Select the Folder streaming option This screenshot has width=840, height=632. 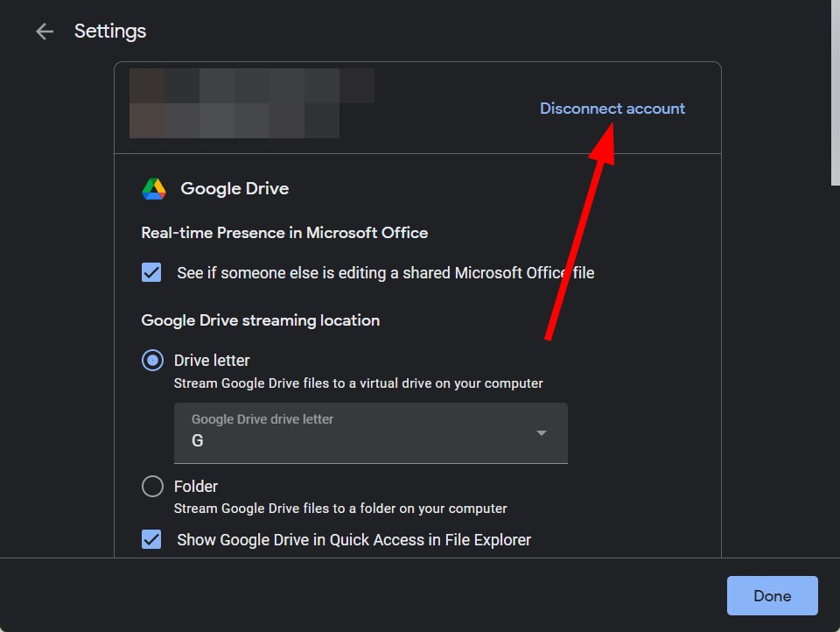click(x=151, y=486)
